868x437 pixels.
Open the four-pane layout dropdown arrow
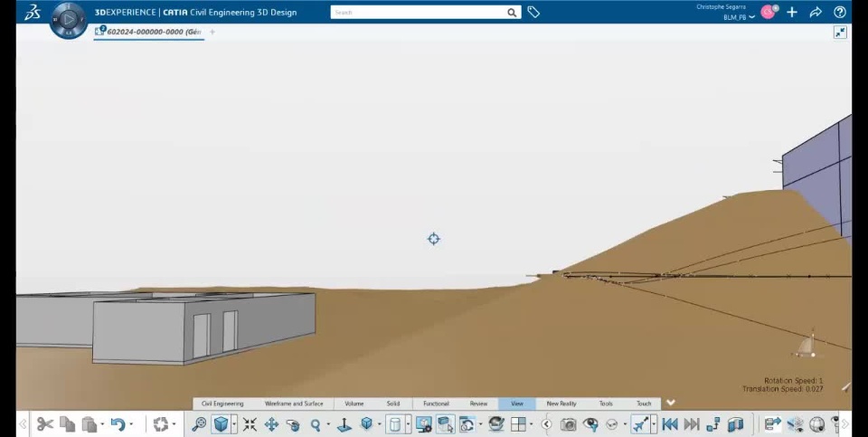point(531,425)
